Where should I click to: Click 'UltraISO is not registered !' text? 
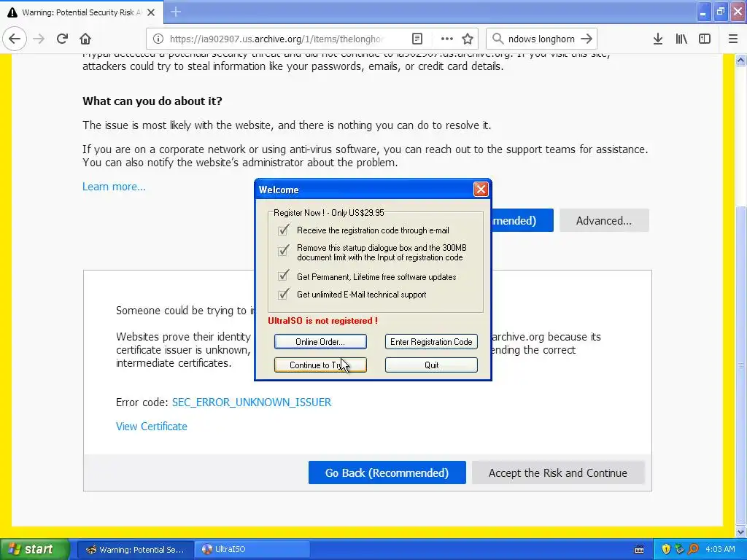[x=322, y=321]
